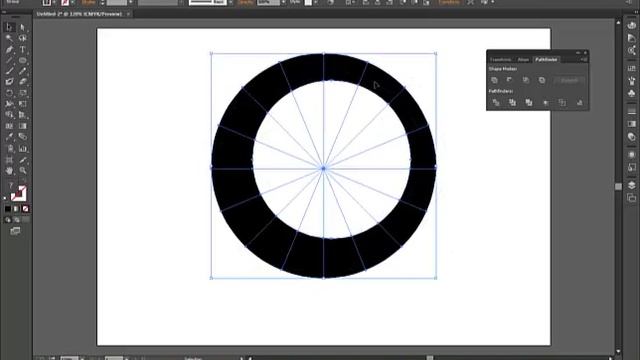Collapse the floating Pathfinder panel
Screen dimensions: 640x360
578,53
